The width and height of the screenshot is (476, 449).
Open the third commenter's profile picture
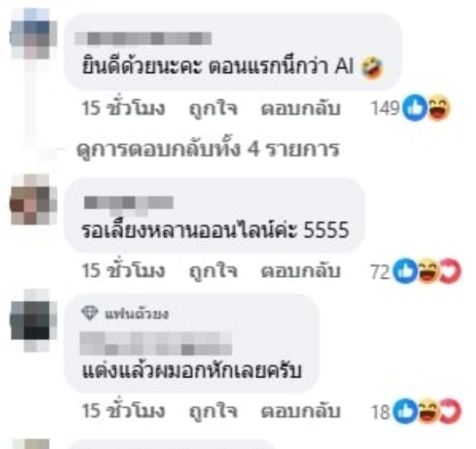point(33,321)
